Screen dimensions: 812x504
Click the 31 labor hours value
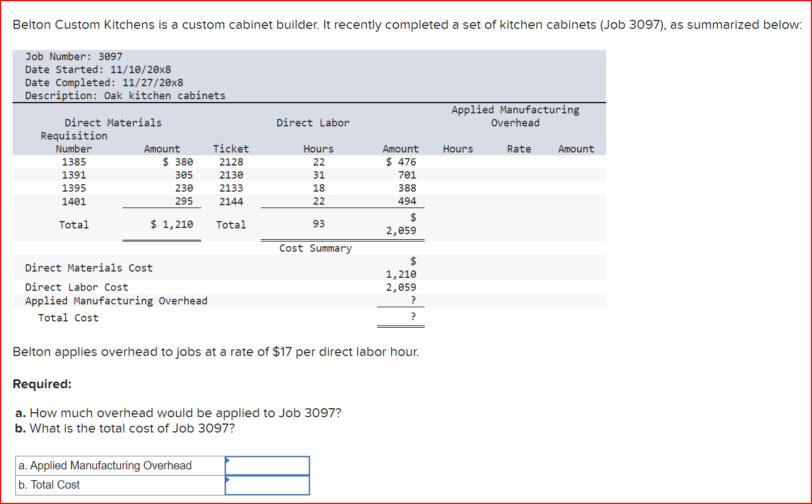tap(319, 175)
